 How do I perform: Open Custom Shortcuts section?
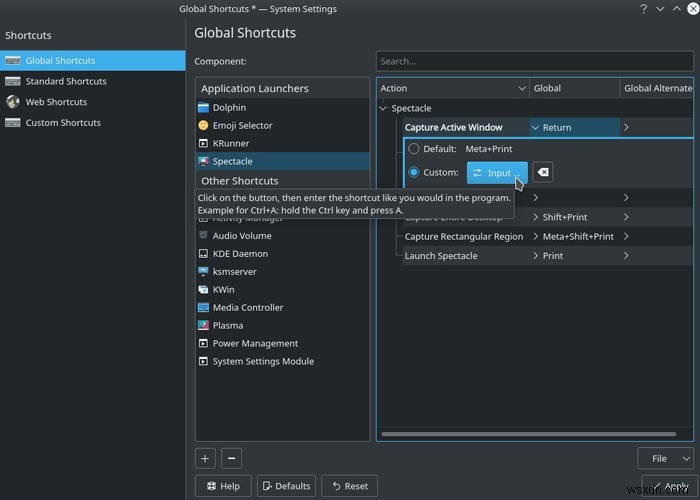[92, 122]
